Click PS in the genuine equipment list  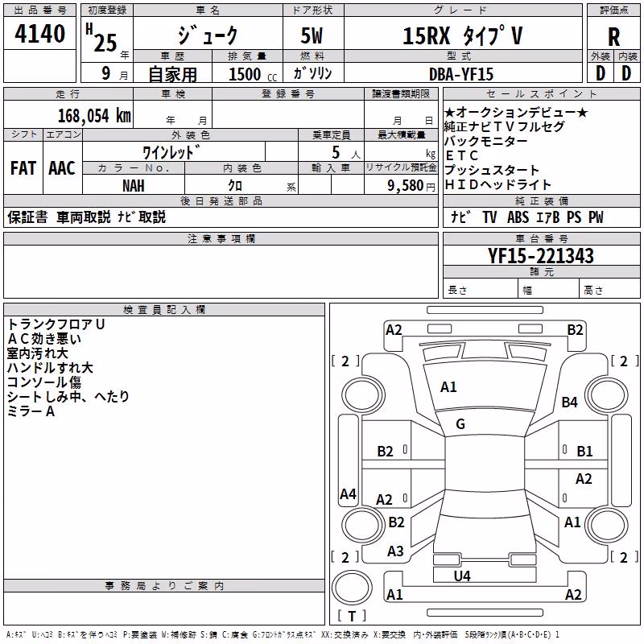(574, 217)
